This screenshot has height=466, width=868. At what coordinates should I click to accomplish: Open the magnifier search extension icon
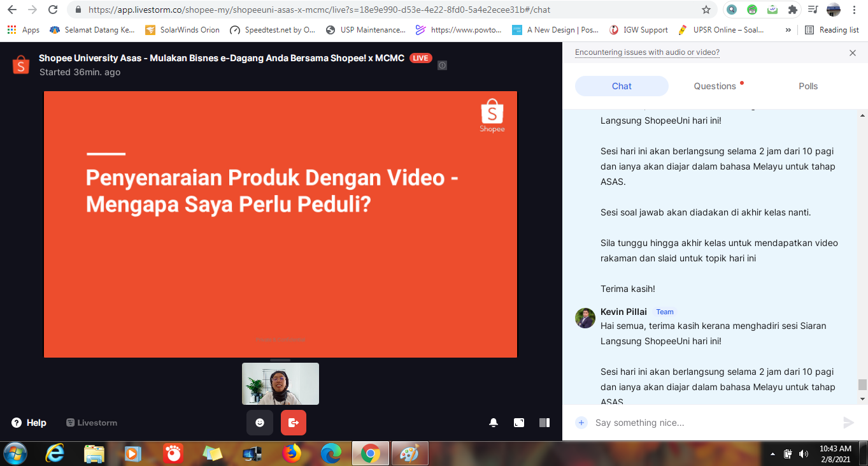tap(732, 10)
